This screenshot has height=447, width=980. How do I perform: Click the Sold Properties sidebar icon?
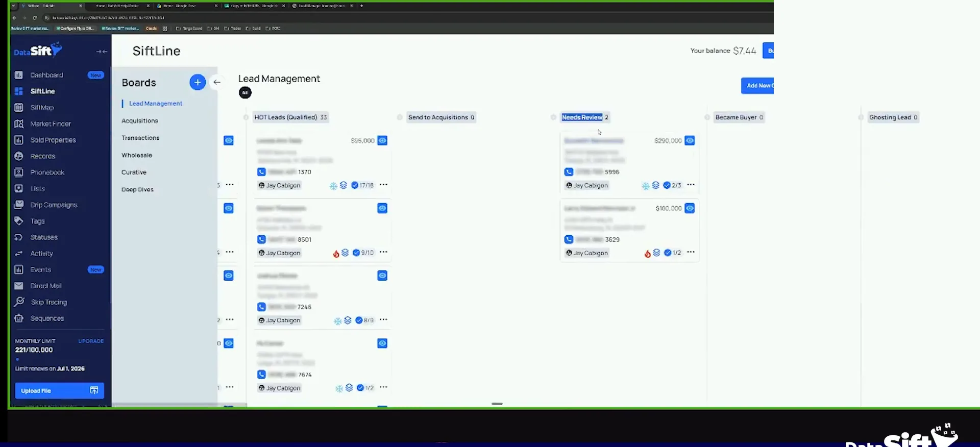pyautogui.click(x=19, y=140)
